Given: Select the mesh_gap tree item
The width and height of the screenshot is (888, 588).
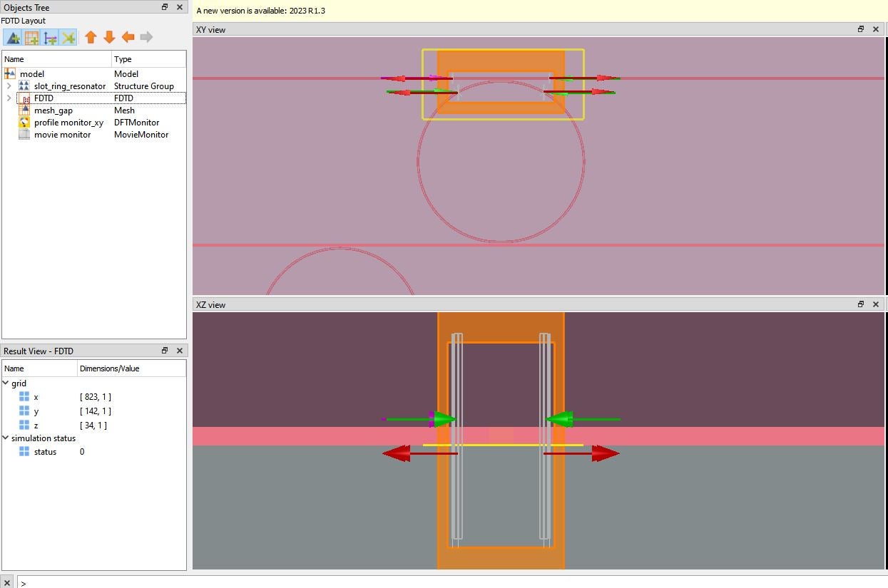Looking at the screenshot, I should (54, 110).
